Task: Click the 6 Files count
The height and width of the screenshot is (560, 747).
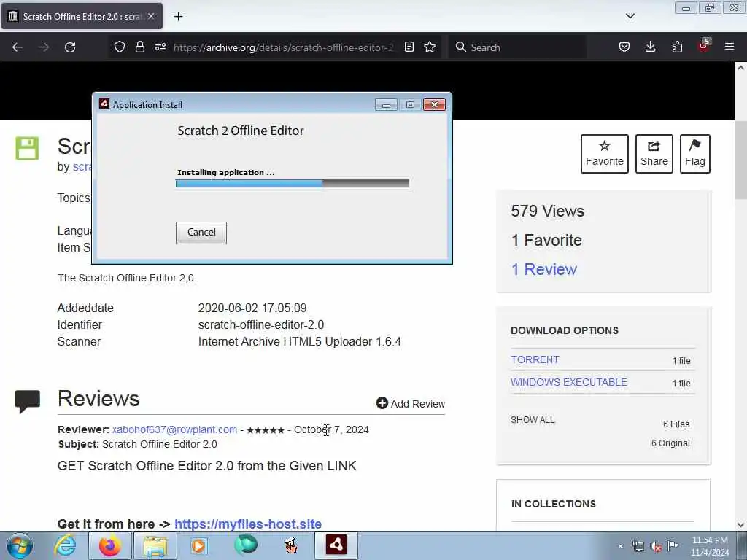Action: [x=676, y=424]
